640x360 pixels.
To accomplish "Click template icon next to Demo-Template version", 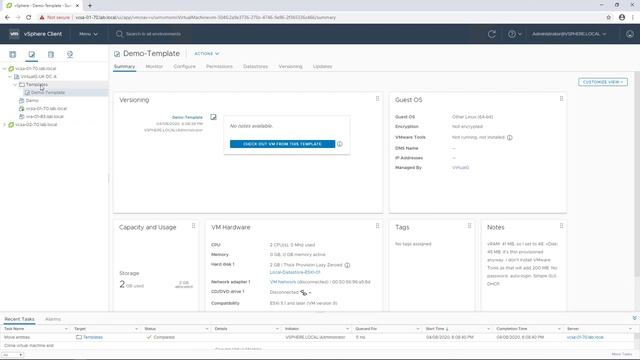I will click(213, 117).
